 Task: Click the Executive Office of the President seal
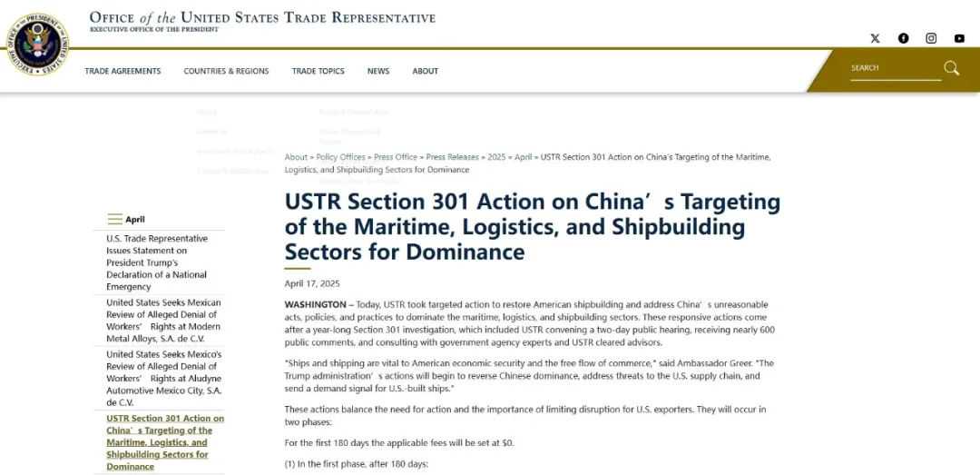(x=37, y=45)
